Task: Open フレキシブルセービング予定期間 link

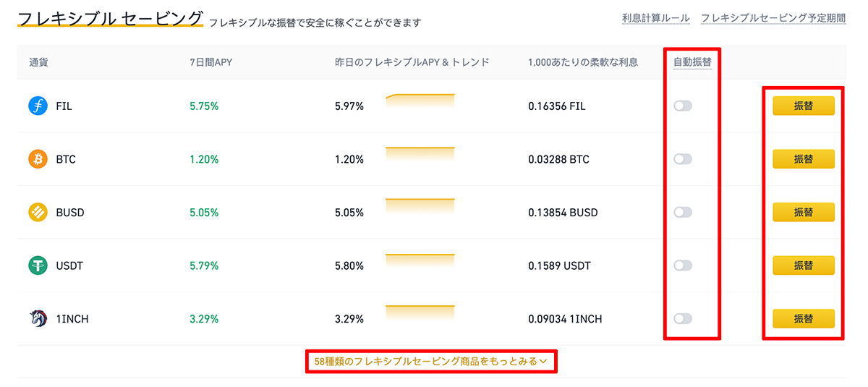Action: 773,18
